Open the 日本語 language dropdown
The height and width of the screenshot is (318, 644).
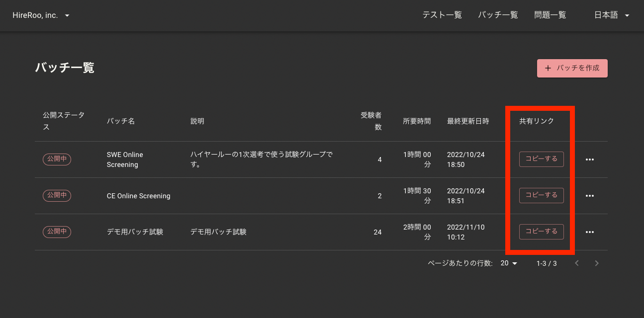(x=612, y=15)
